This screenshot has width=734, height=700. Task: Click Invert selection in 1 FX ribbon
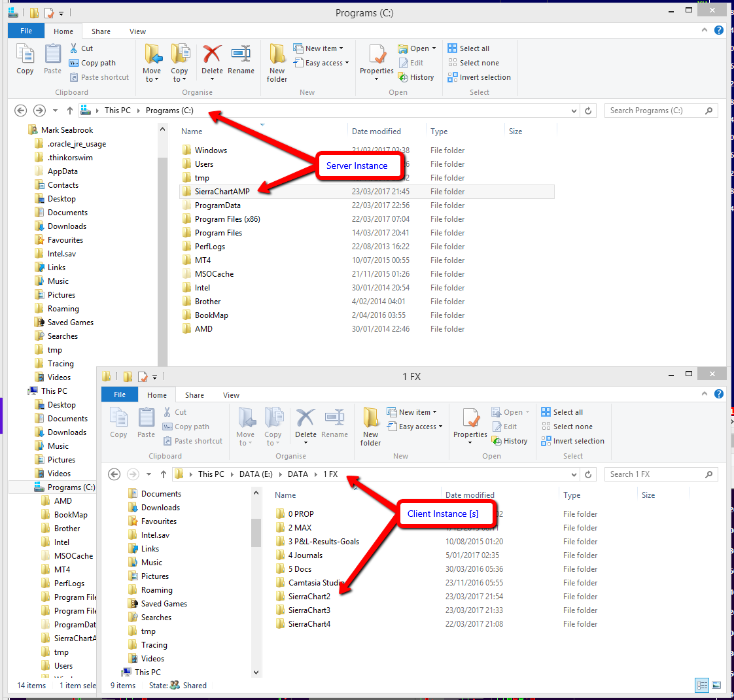pos(573,441)
